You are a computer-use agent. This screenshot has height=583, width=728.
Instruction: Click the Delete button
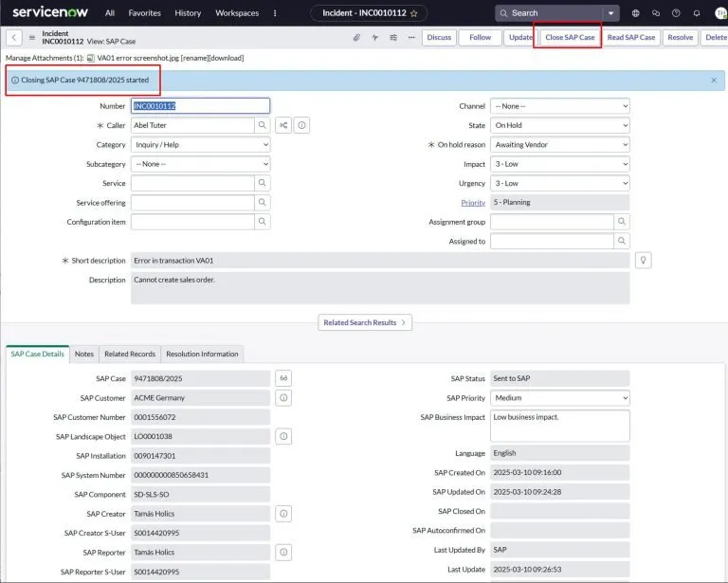715,38
